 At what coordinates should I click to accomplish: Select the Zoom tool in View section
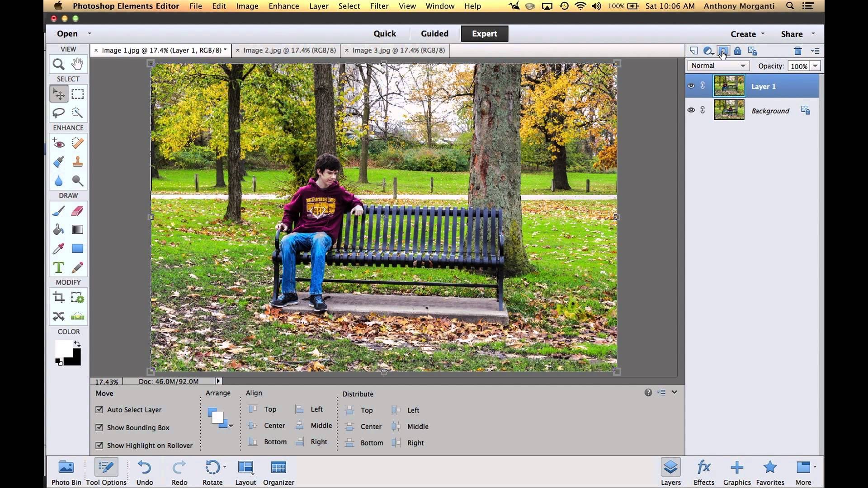pos(58,64)
